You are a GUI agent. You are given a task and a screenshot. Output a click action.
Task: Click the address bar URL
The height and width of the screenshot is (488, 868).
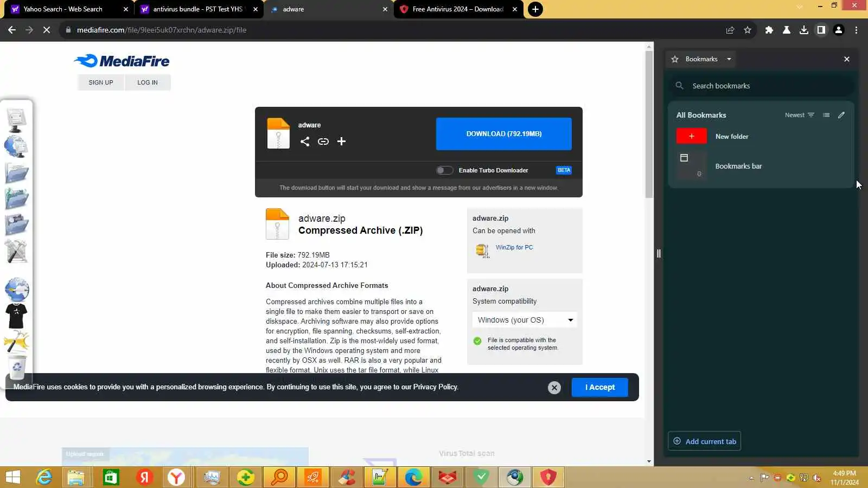point(162,30)
